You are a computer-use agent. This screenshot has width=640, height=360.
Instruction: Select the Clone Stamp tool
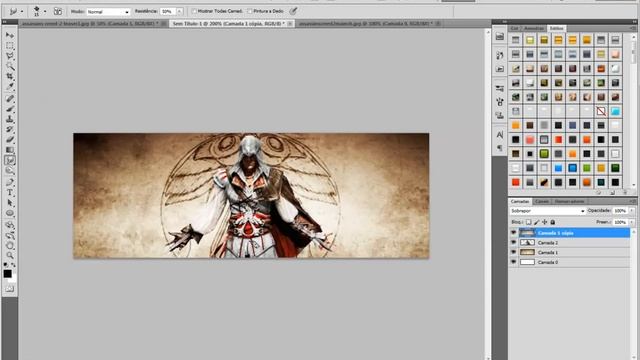[10, 119]
